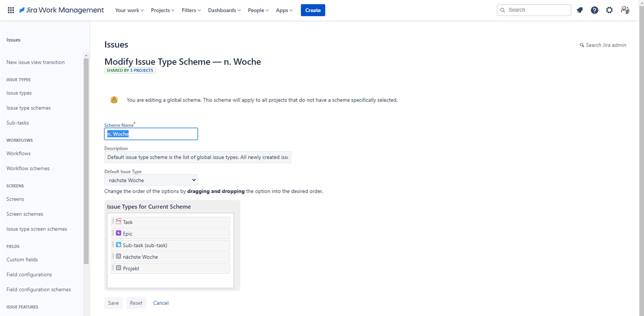Click the Save button
This screenshot has width=644, height=316.
coord(113,303)
